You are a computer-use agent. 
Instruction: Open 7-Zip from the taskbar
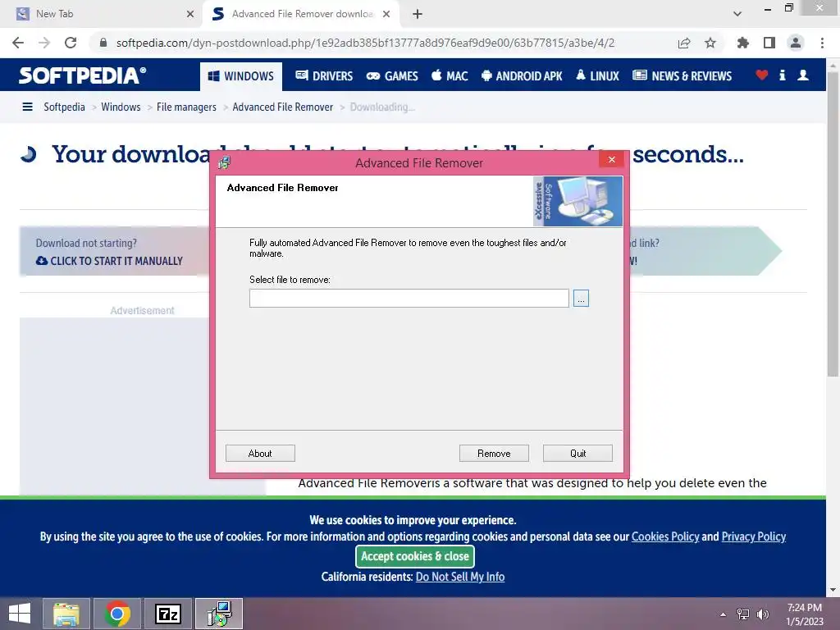[168, 614]
